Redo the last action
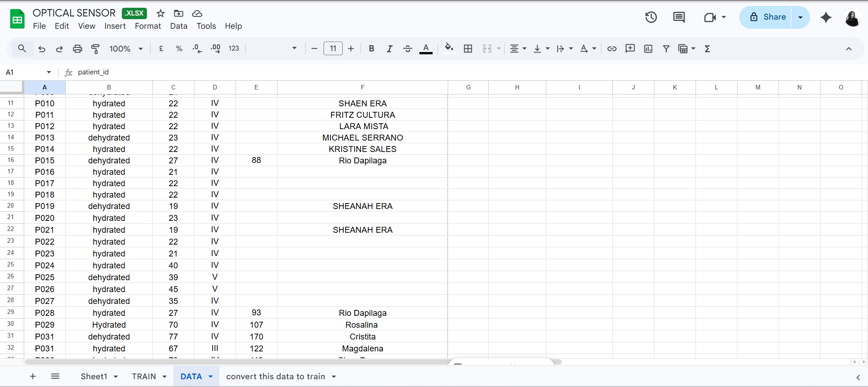868x387 pixels. (x=59, y=49)
